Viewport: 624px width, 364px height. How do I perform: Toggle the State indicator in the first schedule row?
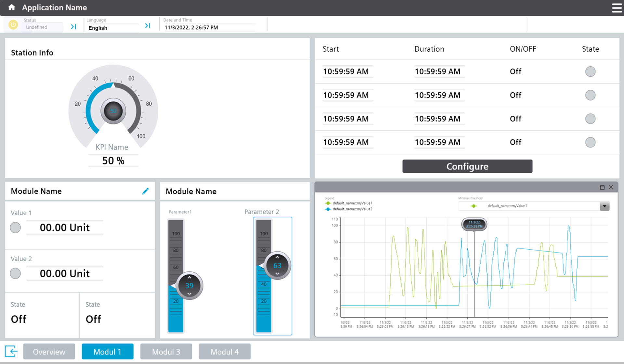[590, 71]
